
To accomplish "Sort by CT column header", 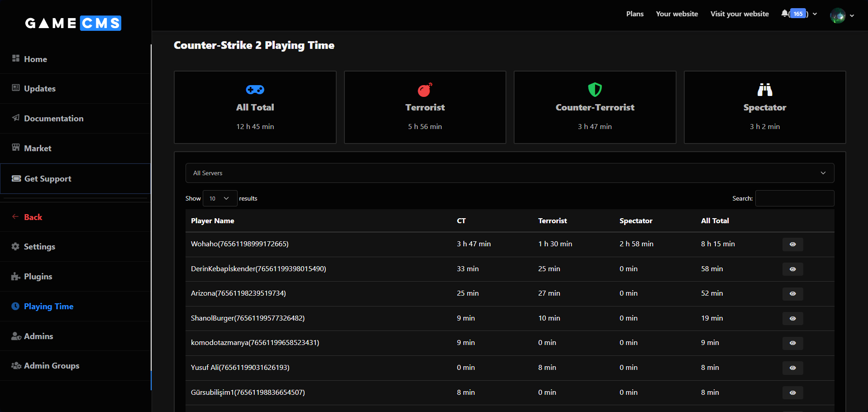I will 461,220.
